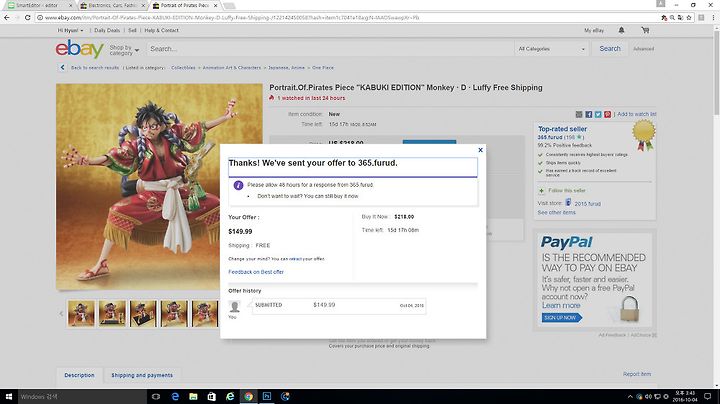
Task: Click the browser address bar
Action: (349, 17)
